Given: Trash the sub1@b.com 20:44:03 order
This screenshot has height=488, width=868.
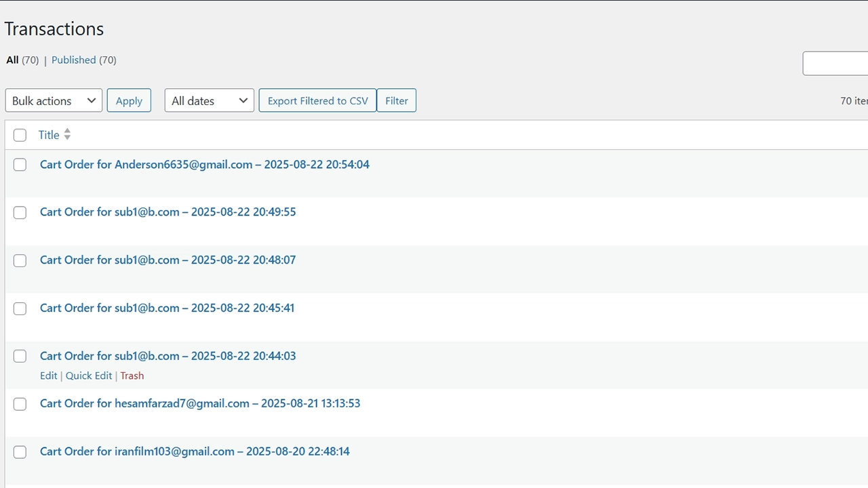Looking at the screenshot, I should pos(132,375).
